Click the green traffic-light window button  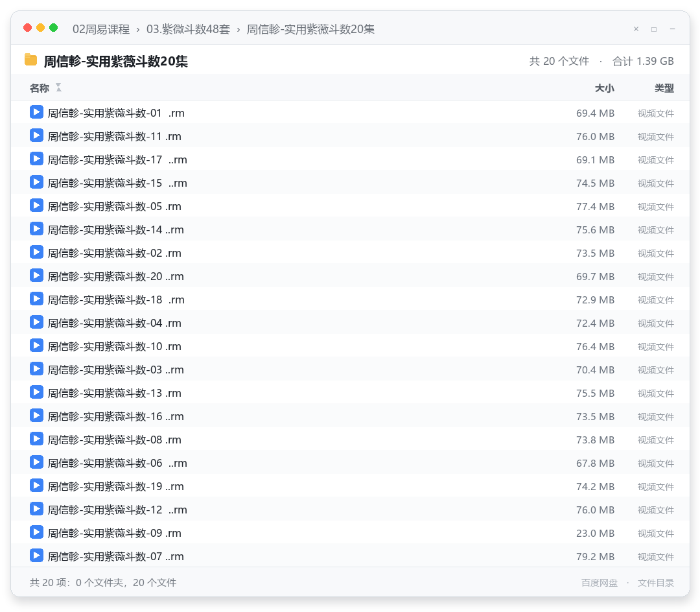[x=54, y=28]
